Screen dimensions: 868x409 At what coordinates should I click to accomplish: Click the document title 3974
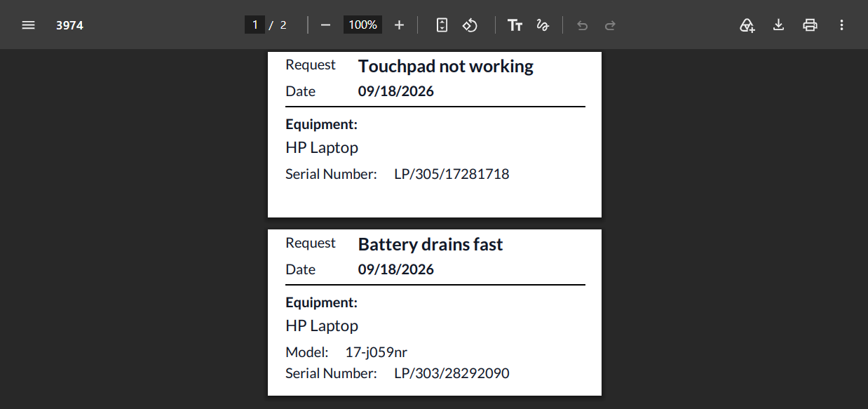point(70,25)
